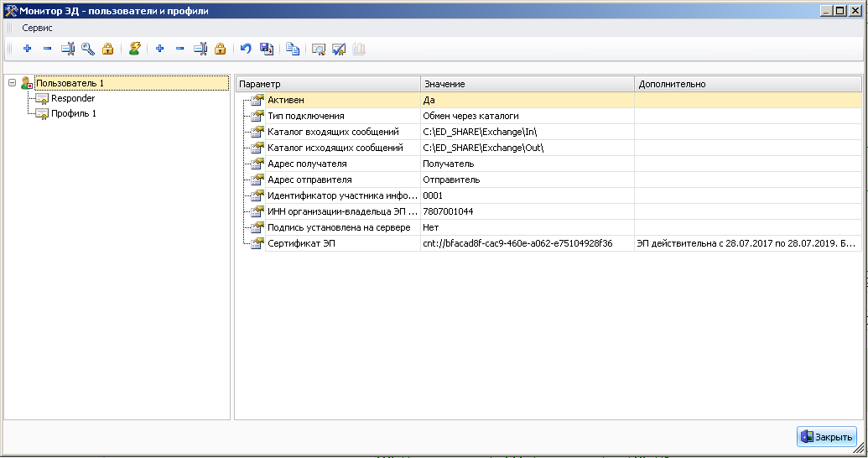Click the parameter icon of Активен row

point(257,100)
